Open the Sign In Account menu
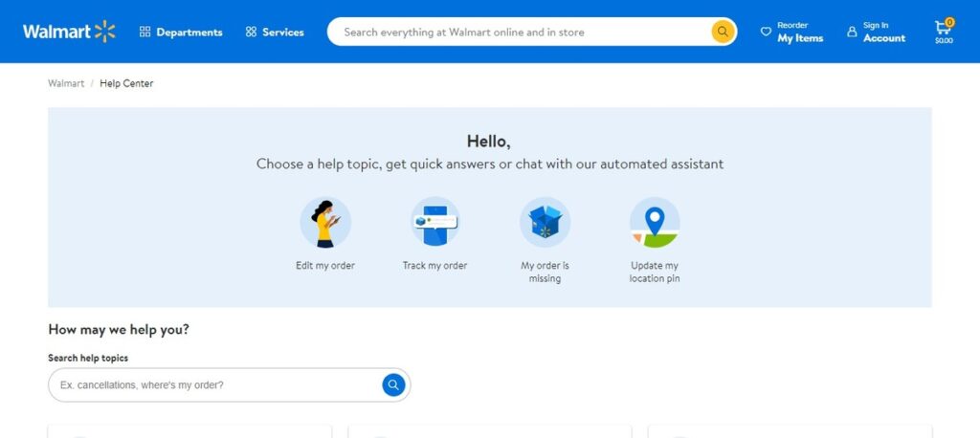 (877, 32)
